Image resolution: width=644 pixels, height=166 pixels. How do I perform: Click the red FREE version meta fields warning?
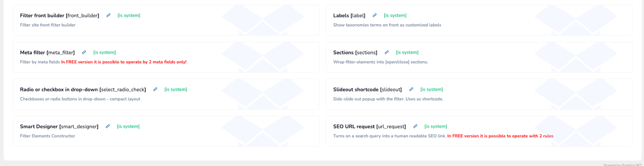pos(124,62)
